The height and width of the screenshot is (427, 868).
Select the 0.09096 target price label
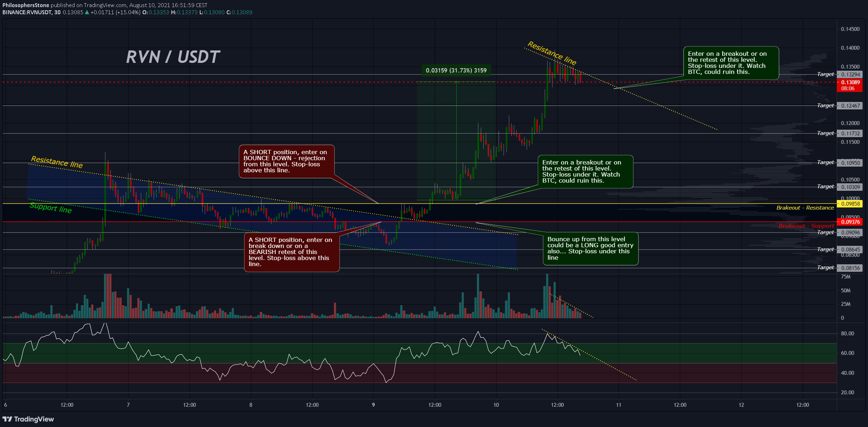click(x=850, y=233)
